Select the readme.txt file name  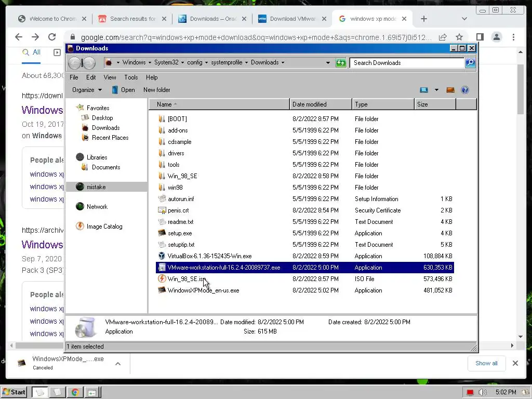click(x=180, y=222)
